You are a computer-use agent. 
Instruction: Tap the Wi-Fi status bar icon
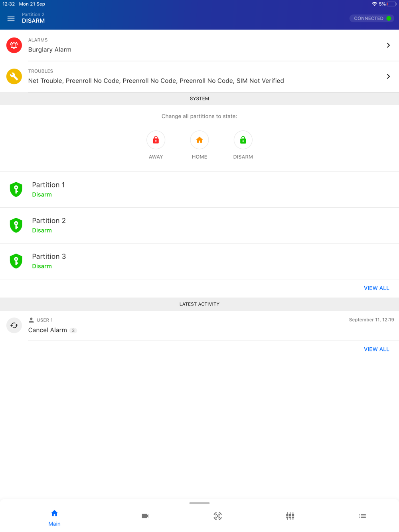tap(374, 4)
